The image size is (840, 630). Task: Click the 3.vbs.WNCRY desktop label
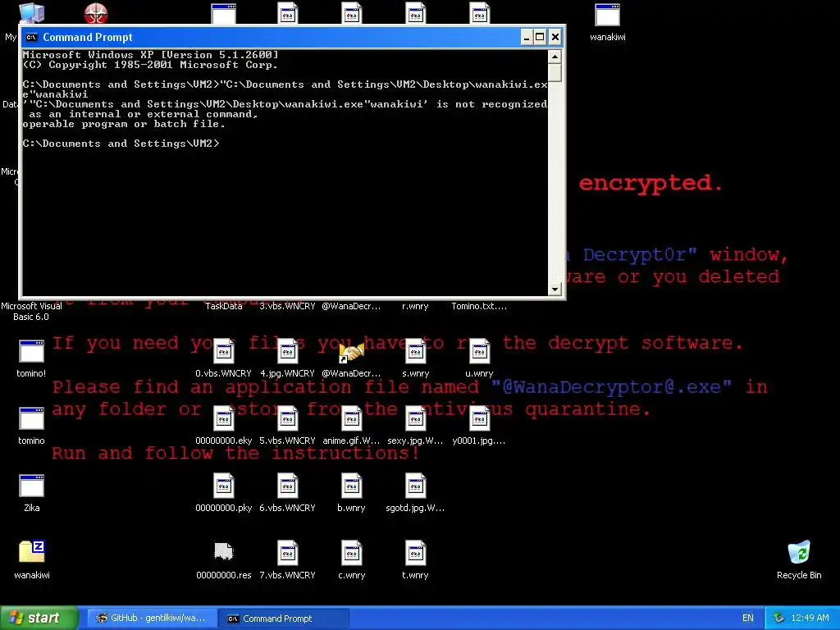287,306
